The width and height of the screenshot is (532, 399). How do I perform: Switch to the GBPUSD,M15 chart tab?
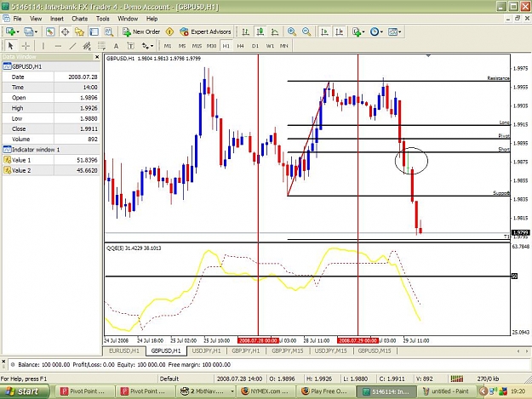375,351
